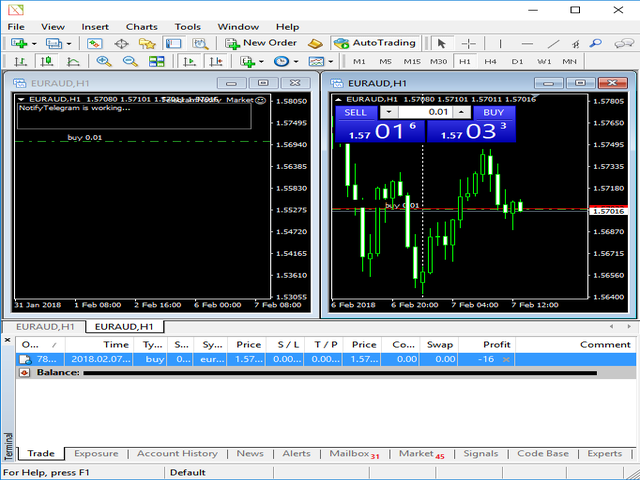The image size is (640, 480).
Task: Switch to the Account History tab
Action: 177,454
